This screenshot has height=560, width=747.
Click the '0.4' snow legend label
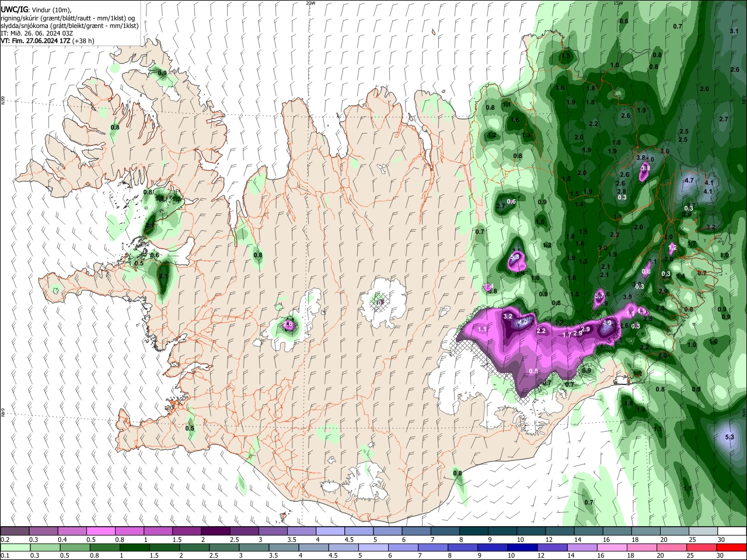coord(62,540)
